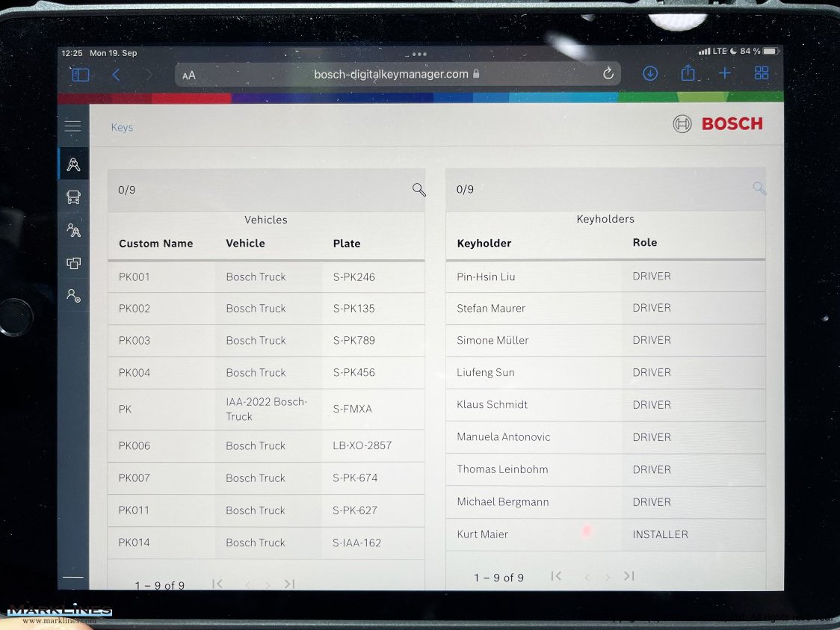Open the AA reader options
Image resolution: width=840 pixels, height=630 pixels.
click(188, 75)
